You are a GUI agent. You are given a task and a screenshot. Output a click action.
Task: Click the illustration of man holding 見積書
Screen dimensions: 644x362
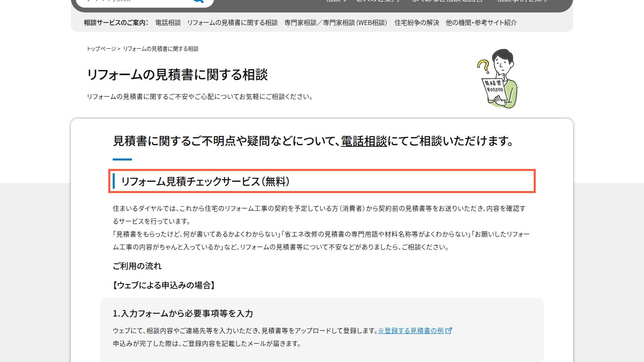(x=497, y=79)
